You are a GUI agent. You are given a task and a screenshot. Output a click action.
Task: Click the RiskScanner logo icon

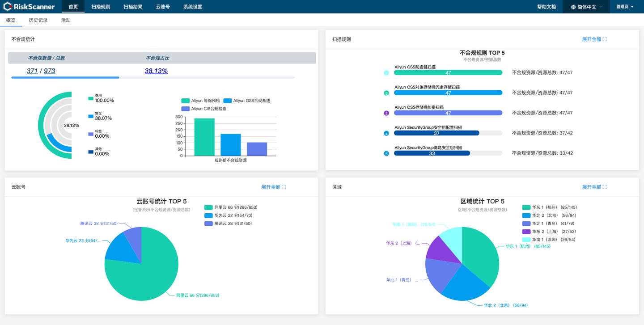[x=8, y=7]
